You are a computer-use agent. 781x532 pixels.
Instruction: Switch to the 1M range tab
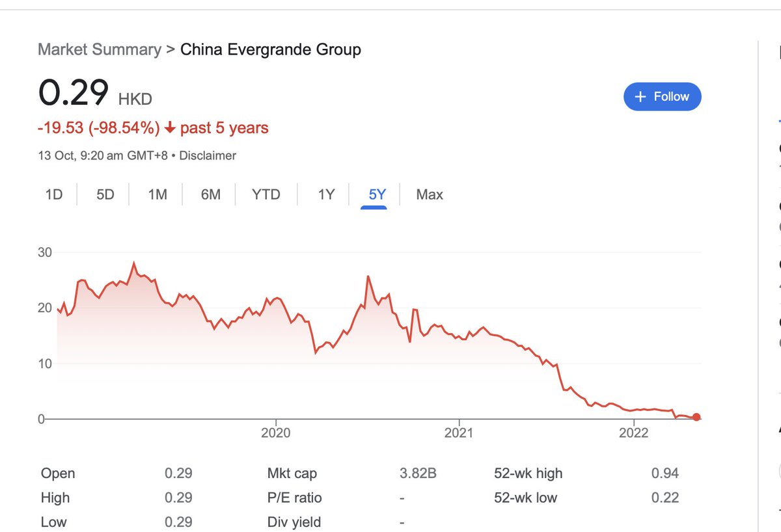pyautogui.click(x=158, y=194)
